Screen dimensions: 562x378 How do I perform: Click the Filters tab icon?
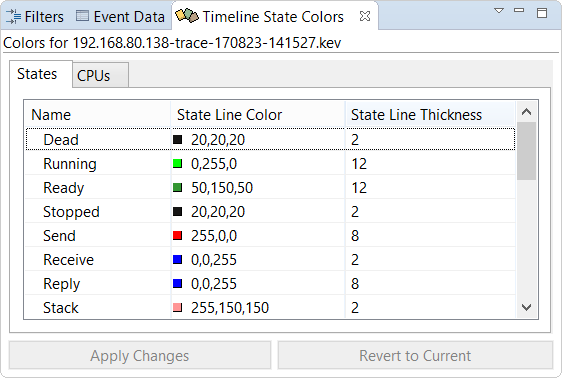pyautogui.click(x=14, y=16)
